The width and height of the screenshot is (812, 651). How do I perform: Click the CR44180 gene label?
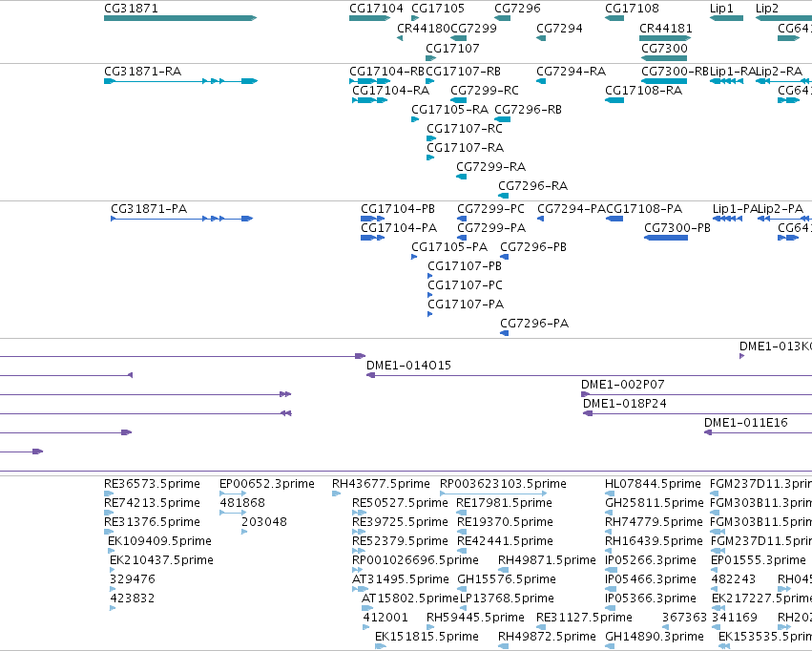424,28
